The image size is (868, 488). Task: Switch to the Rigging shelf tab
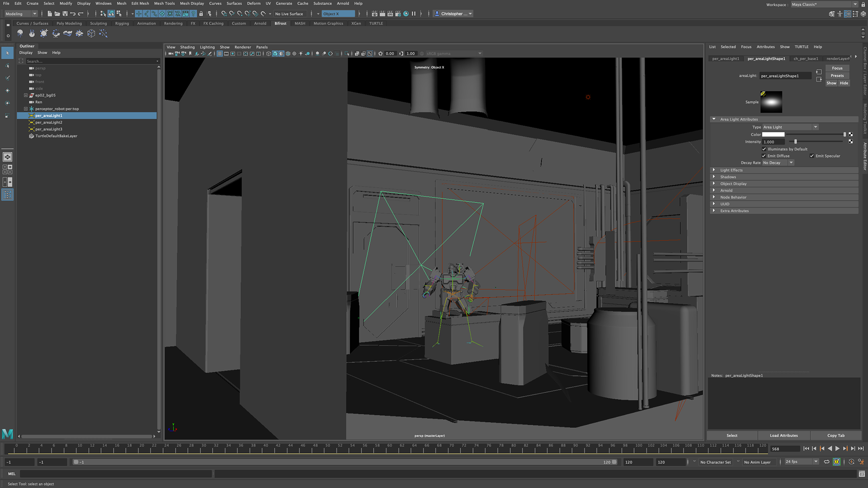coord(122,23)
